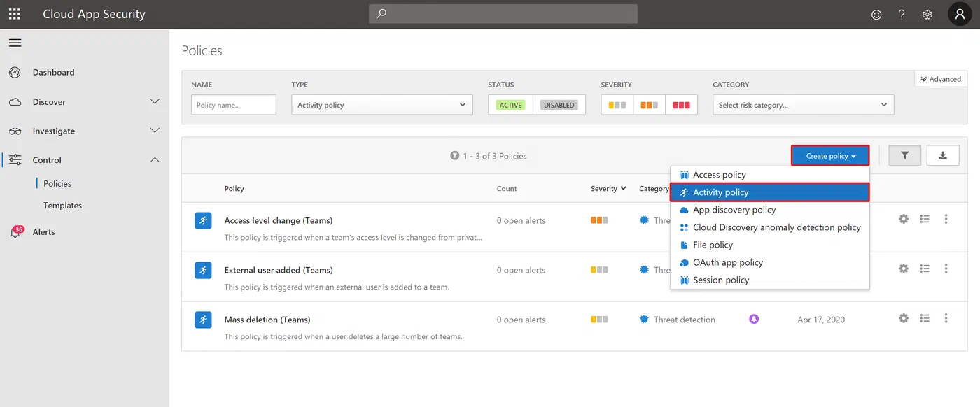Open the Dashboard page
Image resolution: width=980 pixels, height=407 pixels.
coord(53,72)
